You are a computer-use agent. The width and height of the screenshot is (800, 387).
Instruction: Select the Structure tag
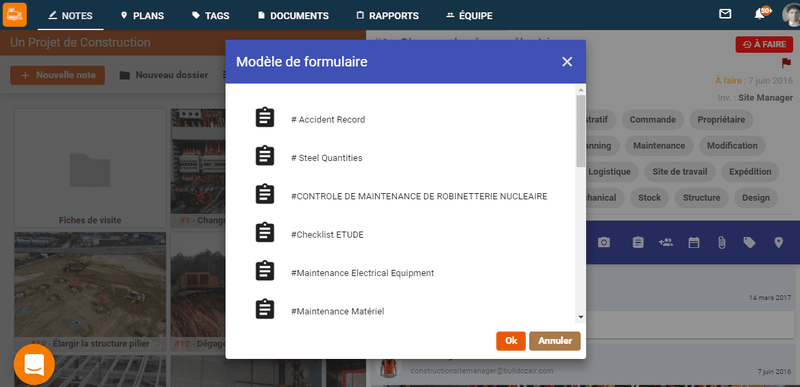702,198
